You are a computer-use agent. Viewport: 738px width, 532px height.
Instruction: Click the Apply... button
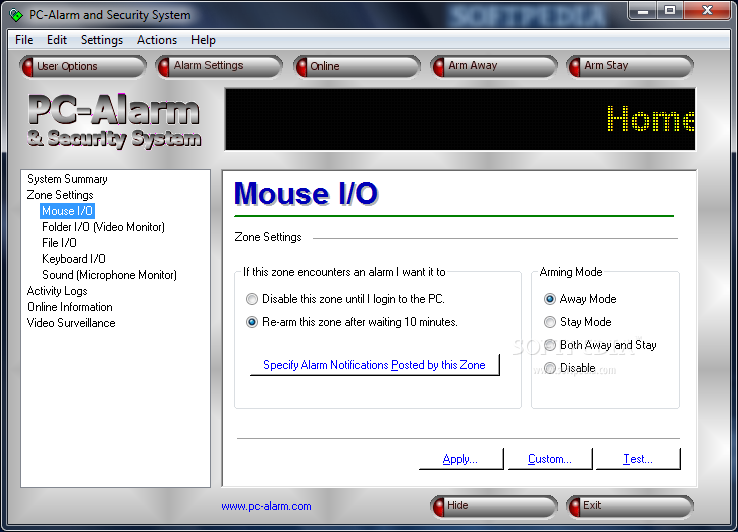[461, 459]
